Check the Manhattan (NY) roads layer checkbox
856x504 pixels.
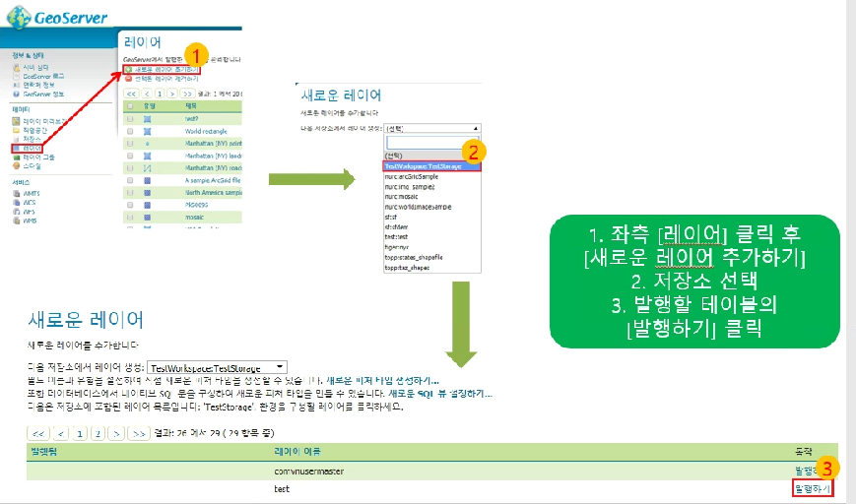(x=130, y=168)
